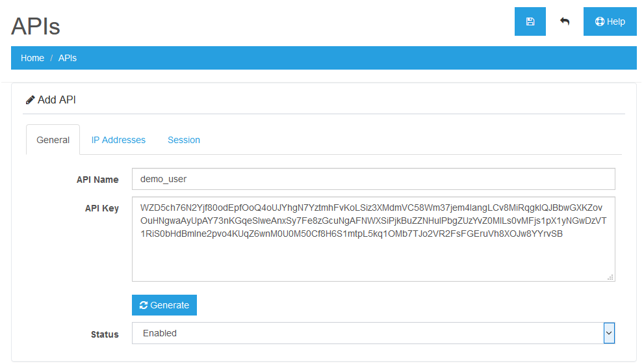Click the APIs breadcrumb item
Screen dimensions: 644x363
coord(68,58)
